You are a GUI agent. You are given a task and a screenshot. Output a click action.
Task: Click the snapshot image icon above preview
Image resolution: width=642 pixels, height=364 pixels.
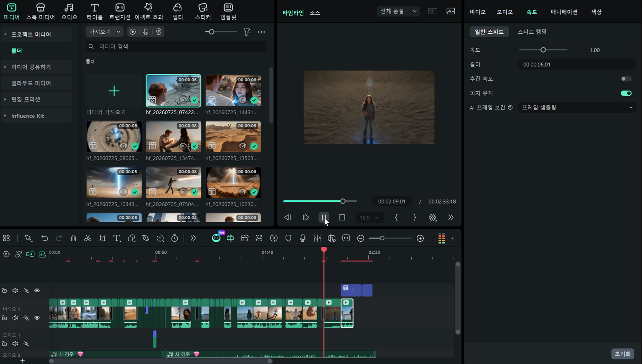click(451, 11)
